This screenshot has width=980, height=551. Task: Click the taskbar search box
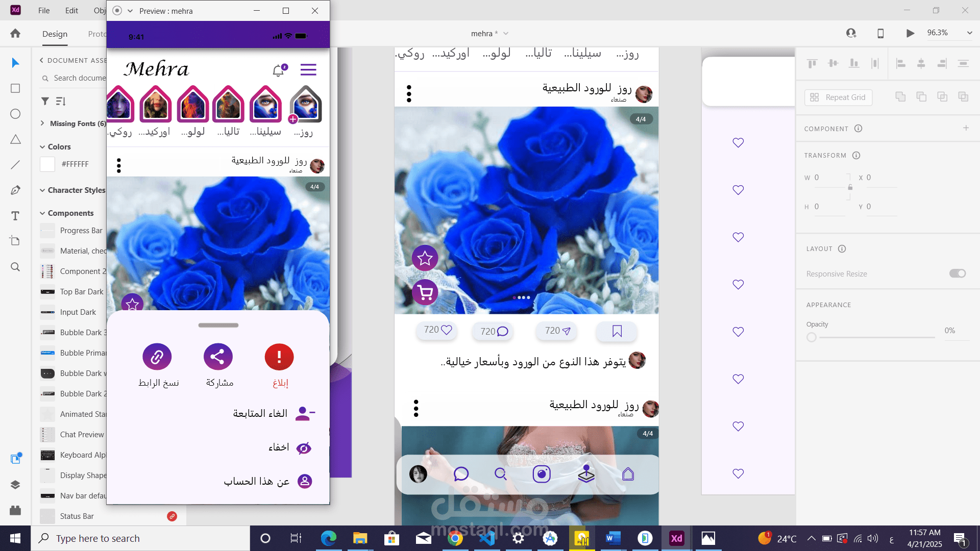coord(140,538)
